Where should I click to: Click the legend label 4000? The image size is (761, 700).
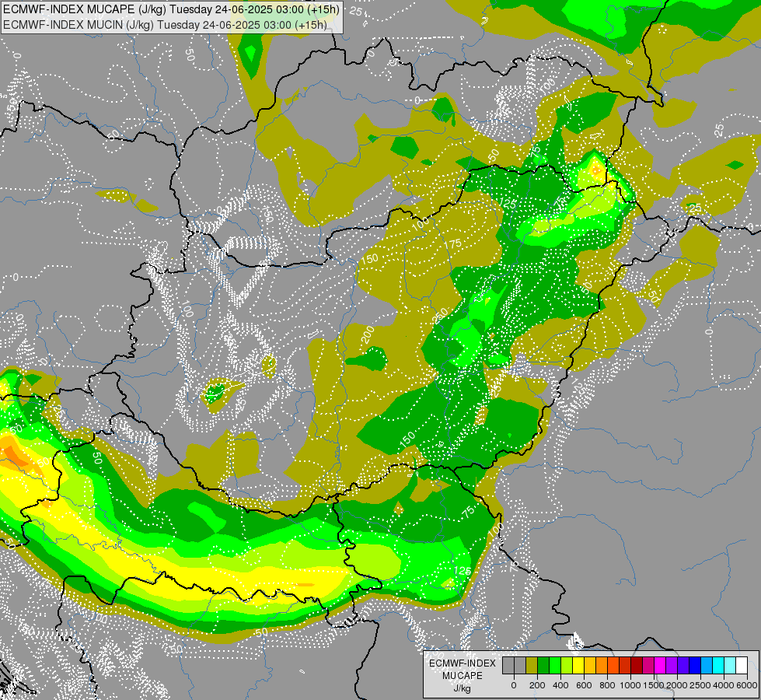point(724,685)
